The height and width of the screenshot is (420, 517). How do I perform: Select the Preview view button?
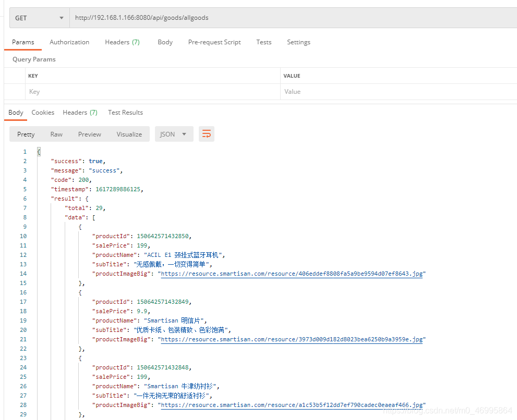[x=90, y=134]
